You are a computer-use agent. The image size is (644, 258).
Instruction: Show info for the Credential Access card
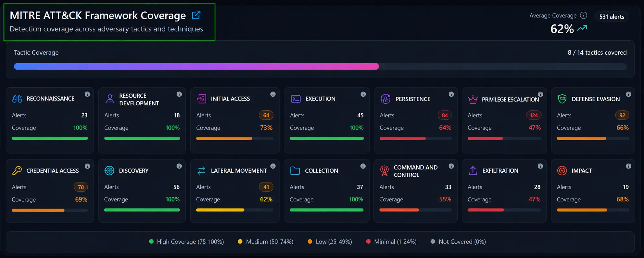click(87, 166)
